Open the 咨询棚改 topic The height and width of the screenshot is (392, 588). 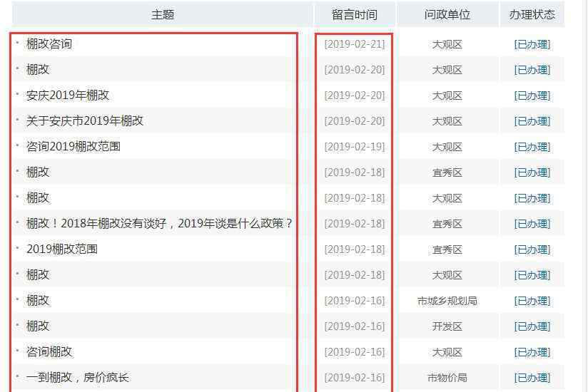(49, 352)
